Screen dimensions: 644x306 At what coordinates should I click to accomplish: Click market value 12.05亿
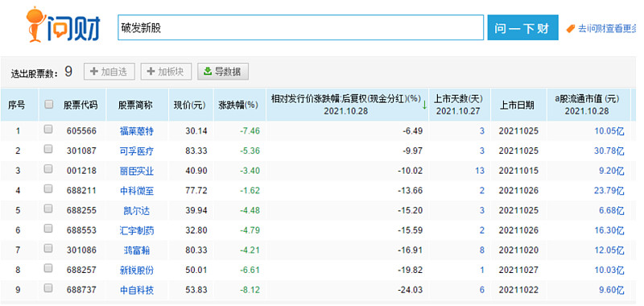[x=609, y=250]
